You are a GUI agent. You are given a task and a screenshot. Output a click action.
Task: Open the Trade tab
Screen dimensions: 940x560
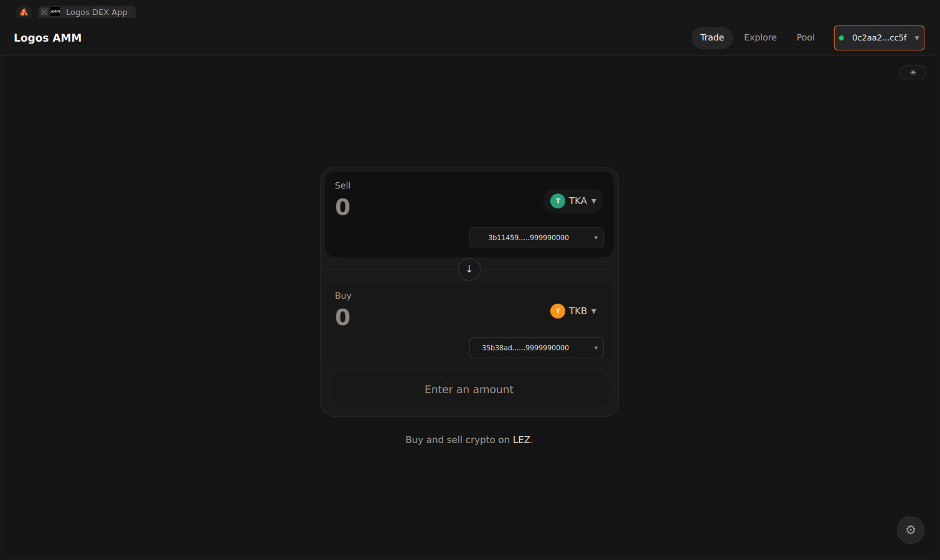point(712,37)
